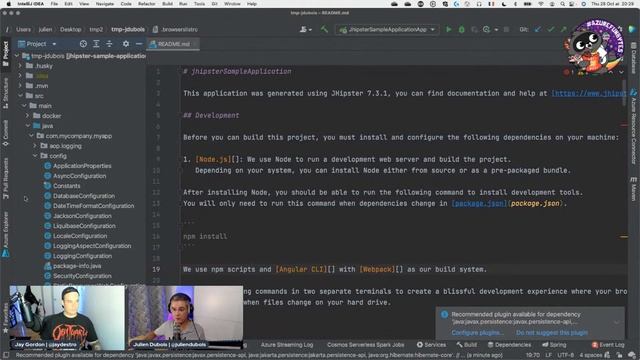Click the greyed-out stop button
This screenshot has width=640, height=360.
pyautogui.click(x=506, y=29)
